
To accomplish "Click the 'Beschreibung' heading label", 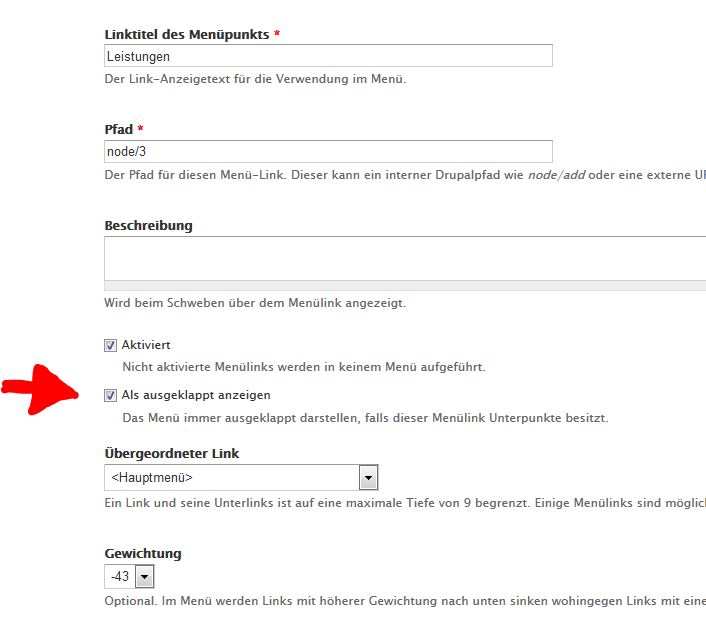I will (x=148, y=225).
